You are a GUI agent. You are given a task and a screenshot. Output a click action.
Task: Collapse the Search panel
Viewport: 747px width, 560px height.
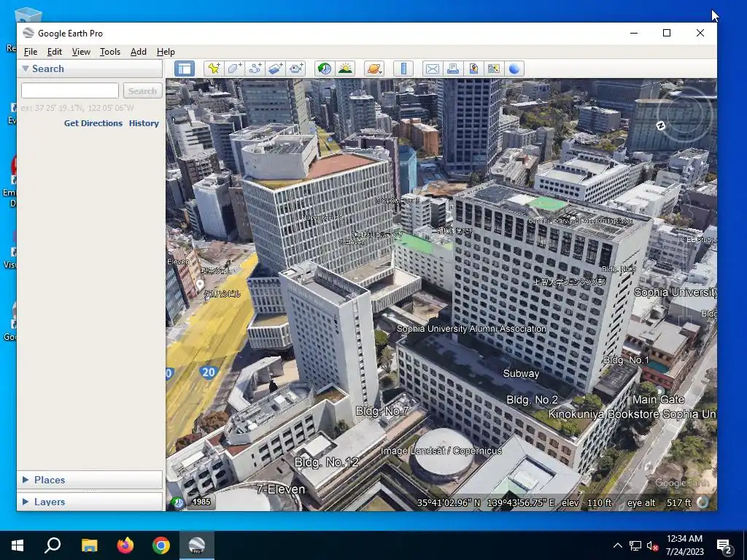coord(26,69)
